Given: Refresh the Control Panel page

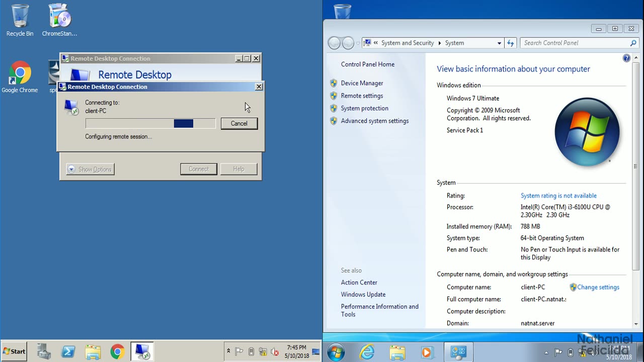Looking at the screenshot, I should (x=511, y=43).
